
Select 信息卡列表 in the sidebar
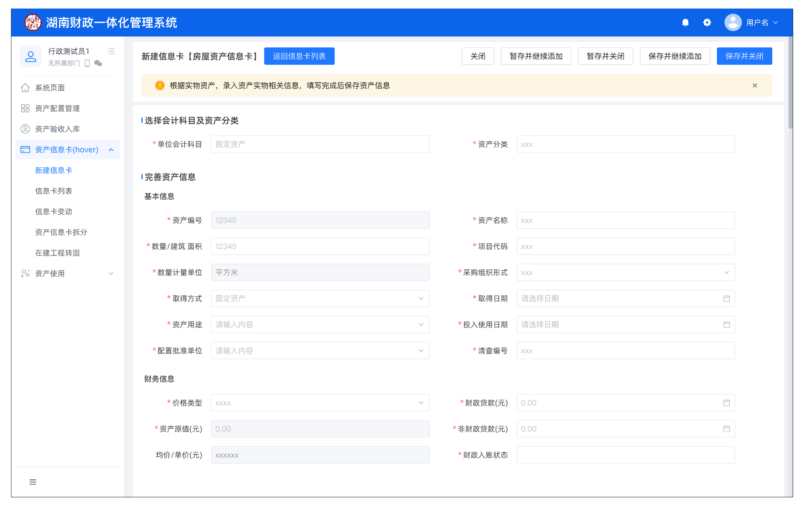[x=53, y=191]
